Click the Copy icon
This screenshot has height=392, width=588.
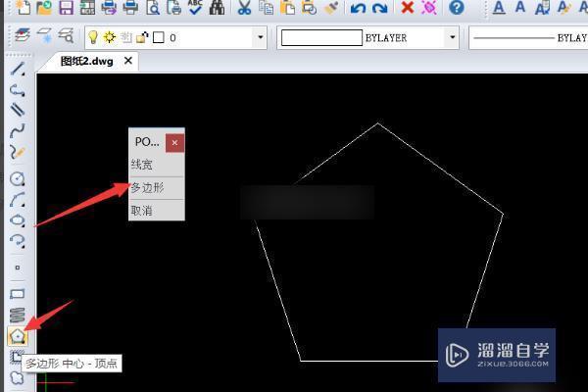(x=267, y=7)
